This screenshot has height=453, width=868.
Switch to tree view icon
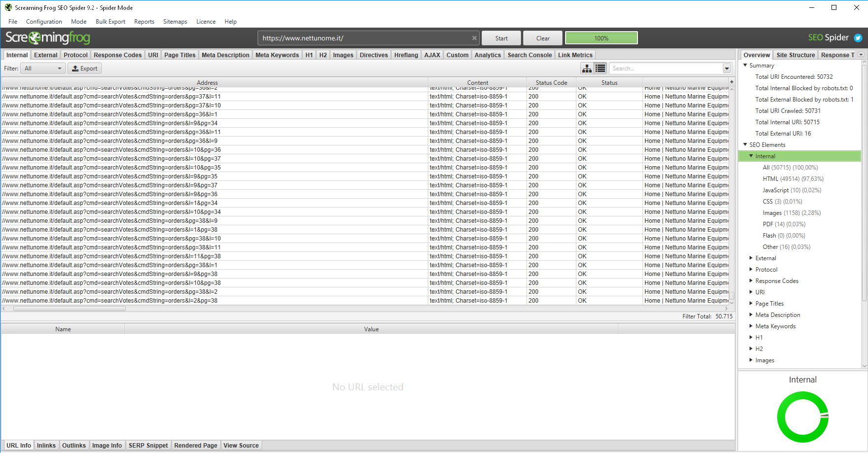(x=587, y=69)
